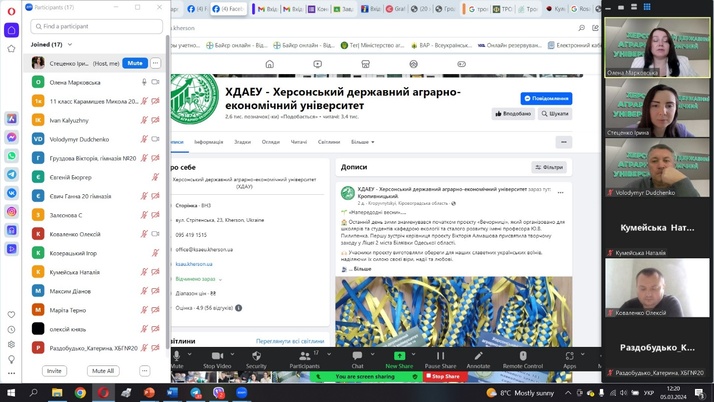Open VK in Opera sidebar
The image size is (714, 402).
click(x=11, y=193)
